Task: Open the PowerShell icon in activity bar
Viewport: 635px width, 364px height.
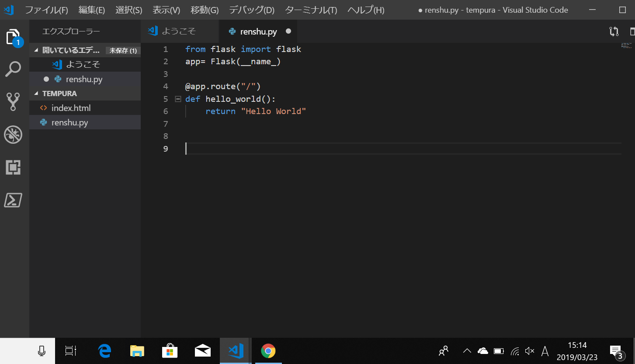Action: point(13,200)
